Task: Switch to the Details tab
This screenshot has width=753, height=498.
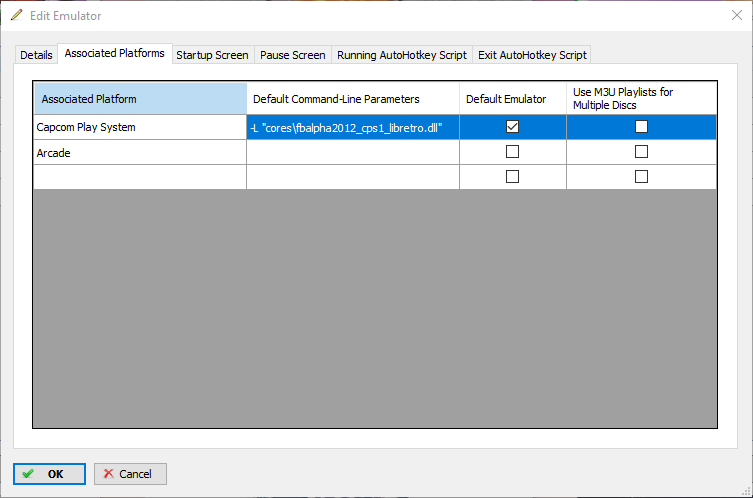Action: click(36, 55)
